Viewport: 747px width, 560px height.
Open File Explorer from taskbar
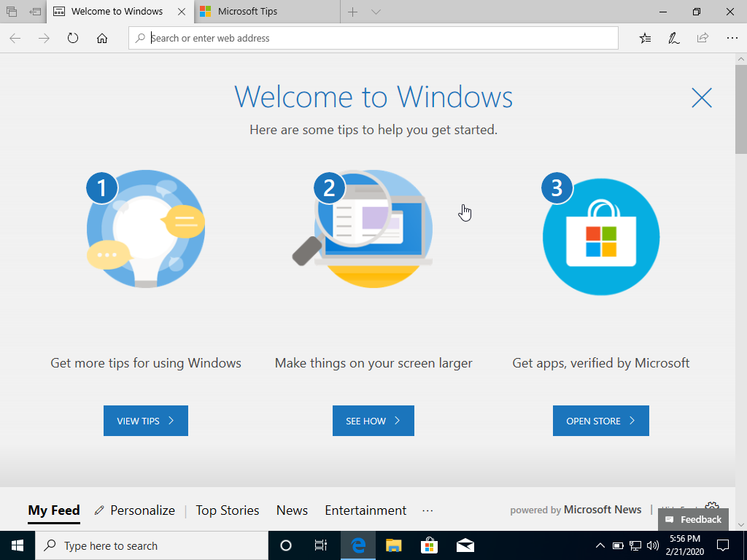(x=393, y=545)
